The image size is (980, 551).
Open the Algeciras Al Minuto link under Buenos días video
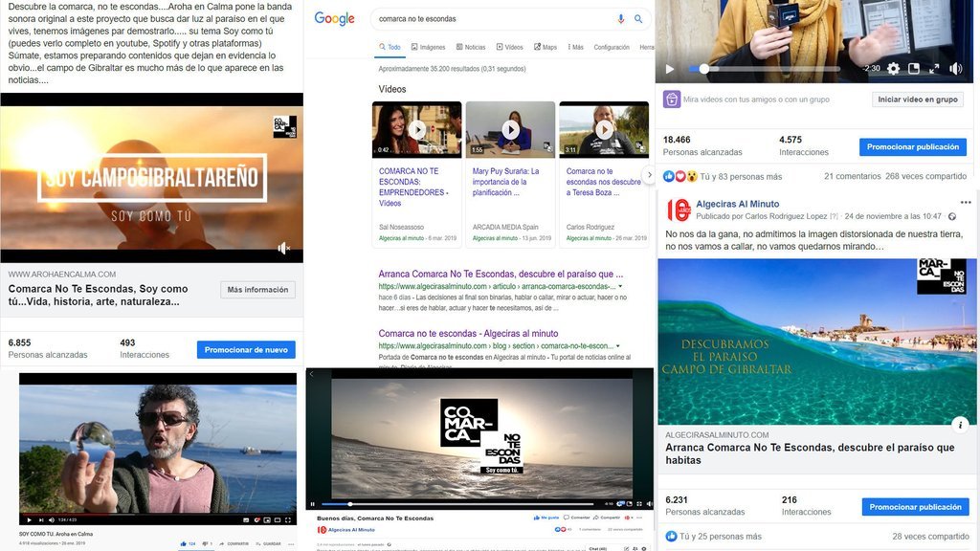(x=351, y=530)
